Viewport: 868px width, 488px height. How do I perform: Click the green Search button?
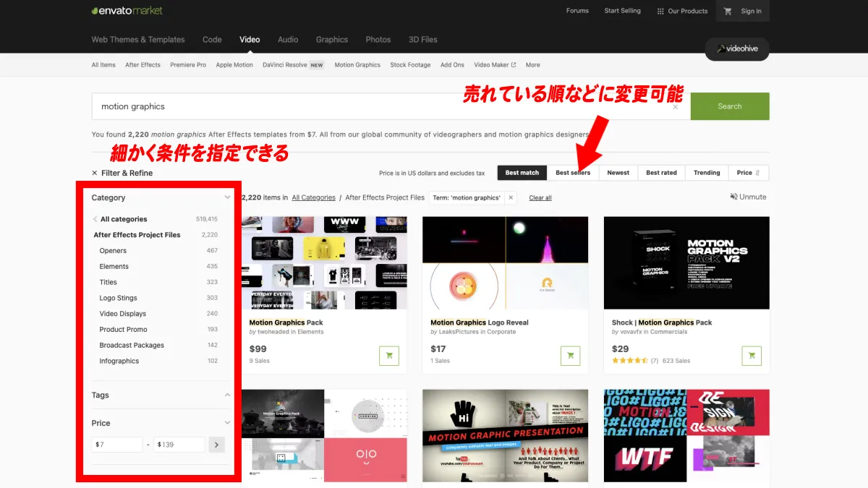(730, 106)
